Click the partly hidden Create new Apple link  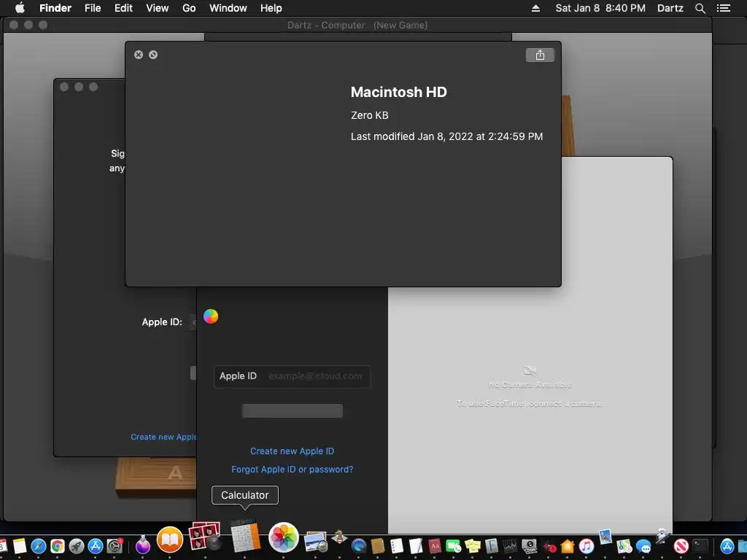[x=163, y=437]
